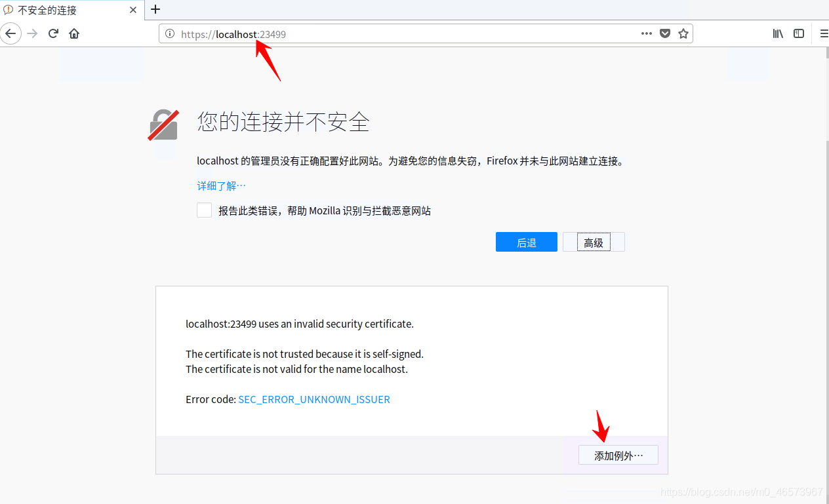Viewport: 829px width, 504px height.
Task: Open page actions three-dot menu
Action: click(x=647, y=33)
